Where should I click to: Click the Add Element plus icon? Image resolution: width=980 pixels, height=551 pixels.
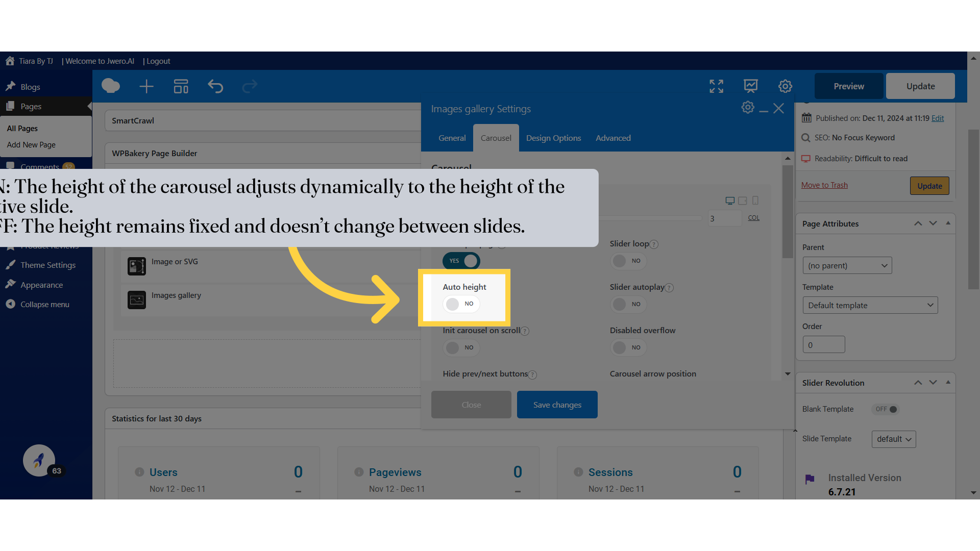click(x=146, y=86)
